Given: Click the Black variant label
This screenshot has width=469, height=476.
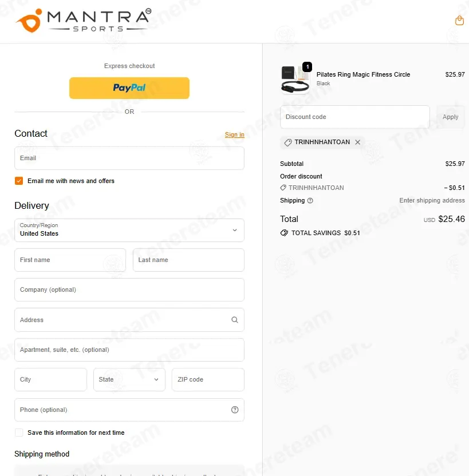Looking at the screenshot, I should 323,83.
